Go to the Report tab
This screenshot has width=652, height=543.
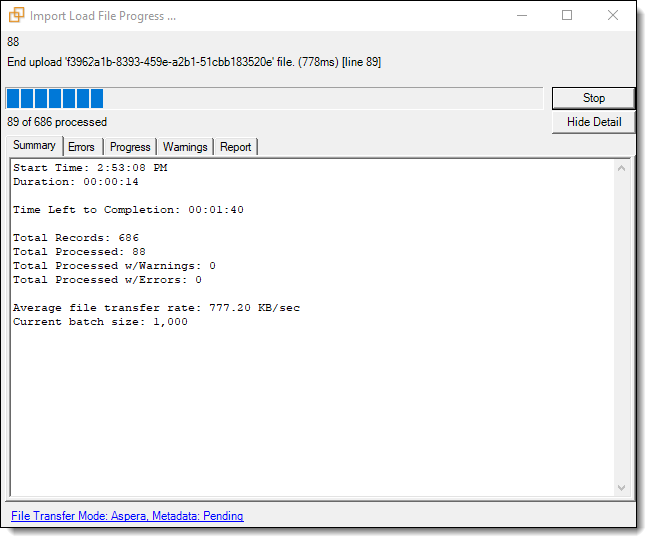tap(236, 147)
